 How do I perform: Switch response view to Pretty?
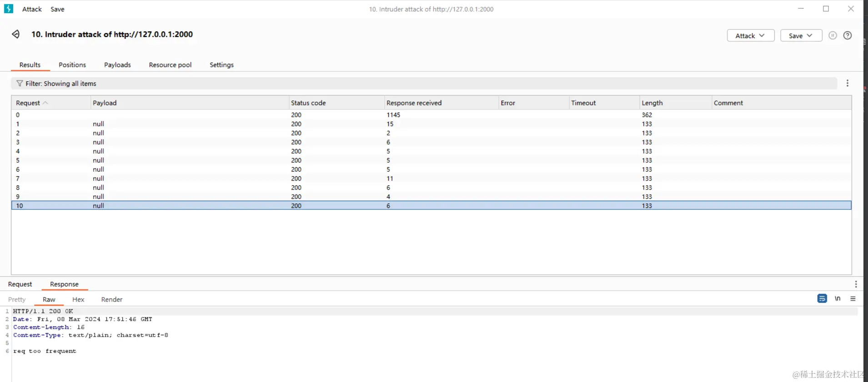tap(17, 300)
